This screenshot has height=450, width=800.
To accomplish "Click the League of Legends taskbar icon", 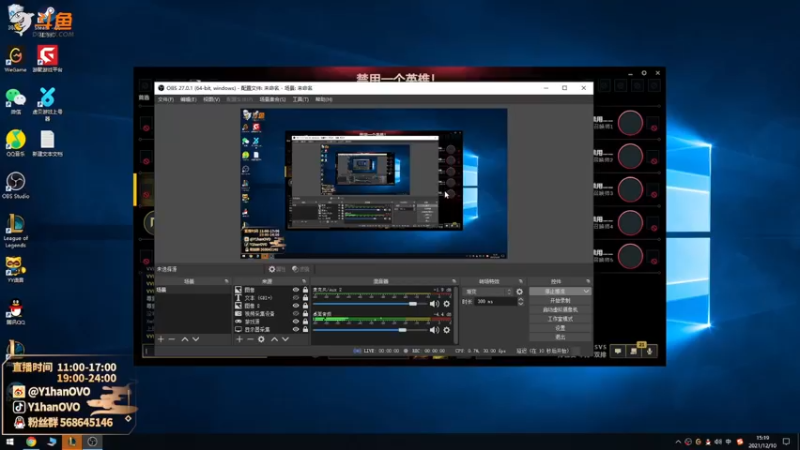I will [x=72, y=442].
